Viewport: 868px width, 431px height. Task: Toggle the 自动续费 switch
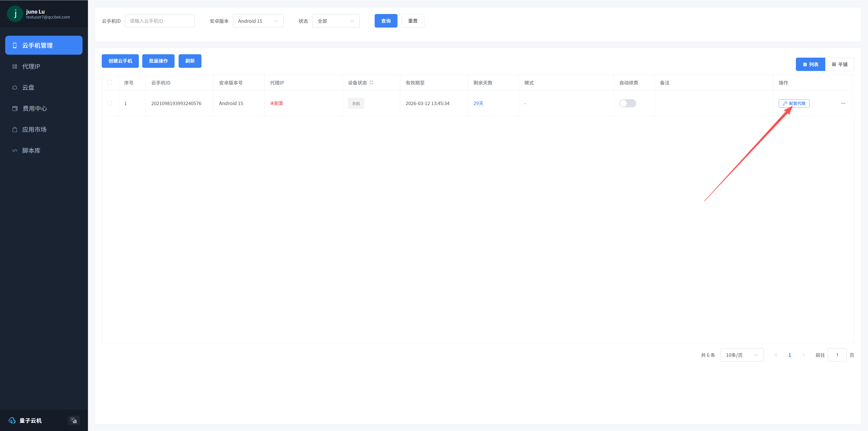[x=627, y=103]
